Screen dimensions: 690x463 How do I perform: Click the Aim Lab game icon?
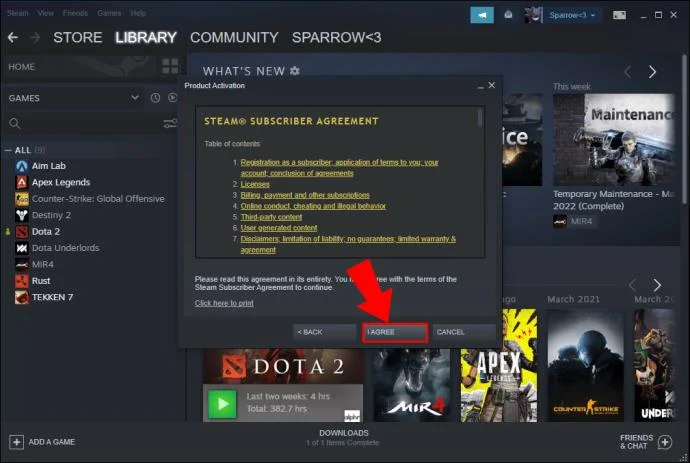pyautogui.click(x=22, y=166)
